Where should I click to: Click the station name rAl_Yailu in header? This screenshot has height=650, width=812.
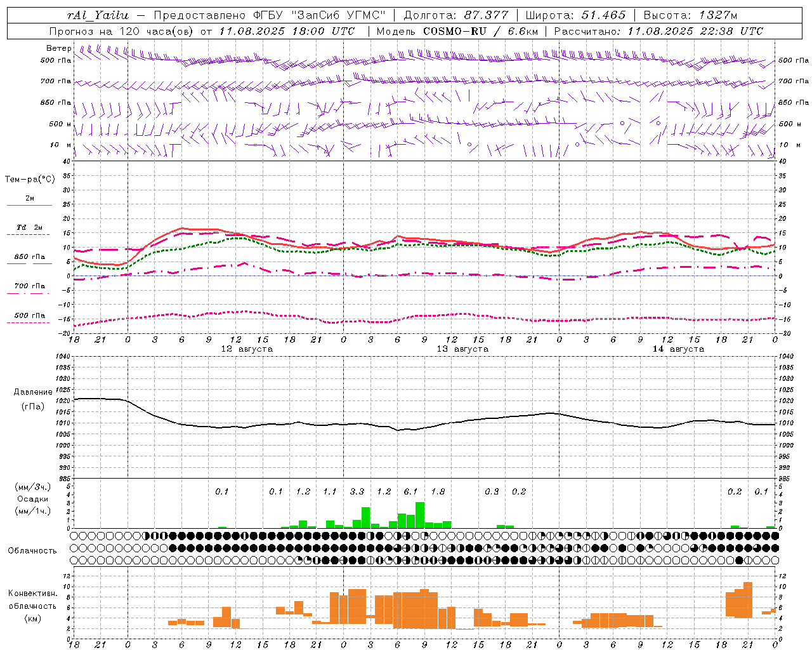[98, 15]
